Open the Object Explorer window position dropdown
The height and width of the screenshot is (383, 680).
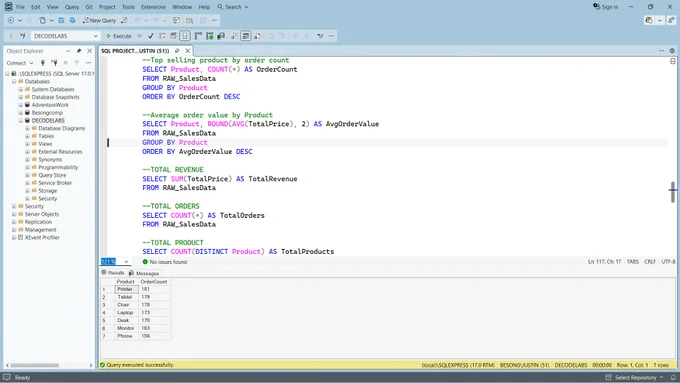coord(68,51)
